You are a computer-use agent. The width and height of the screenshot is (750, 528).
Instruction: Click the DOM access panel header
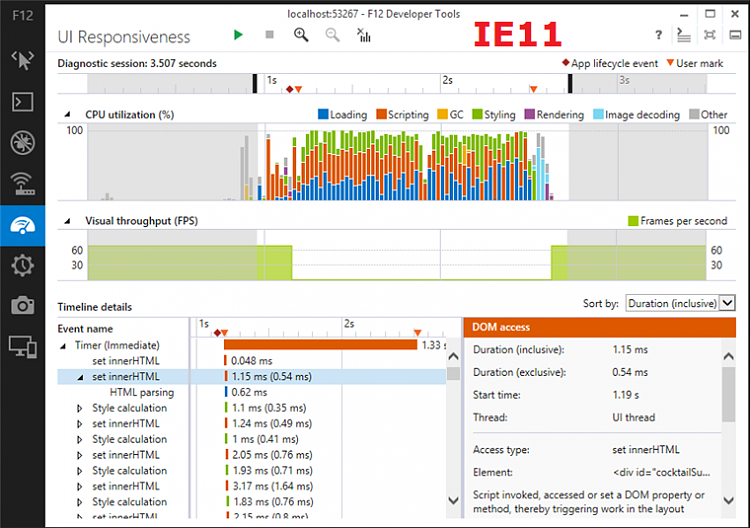pyautogui.click(x=599, y=327)
